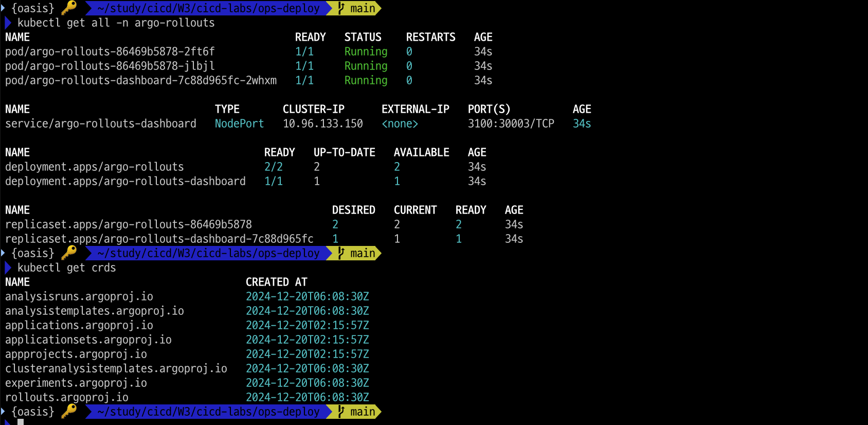Click creation timestamp of rollouts.argoproj.io
This screenshot has width=868, height=425.
308,397
